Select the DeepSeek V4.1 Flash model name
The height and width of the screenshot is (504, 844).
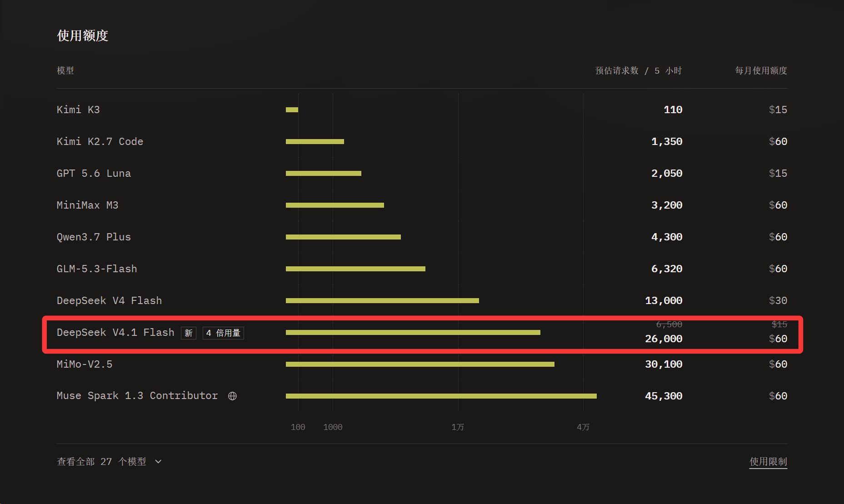pyautogui.click(x=115, y=333)
